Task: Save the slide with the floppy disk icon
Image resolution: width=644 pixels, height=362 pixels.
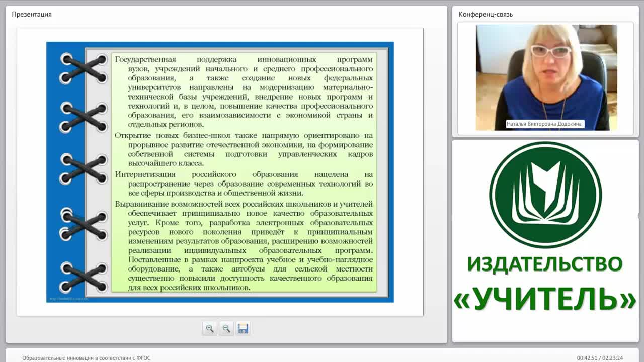Action: click(x=243, y=329)
